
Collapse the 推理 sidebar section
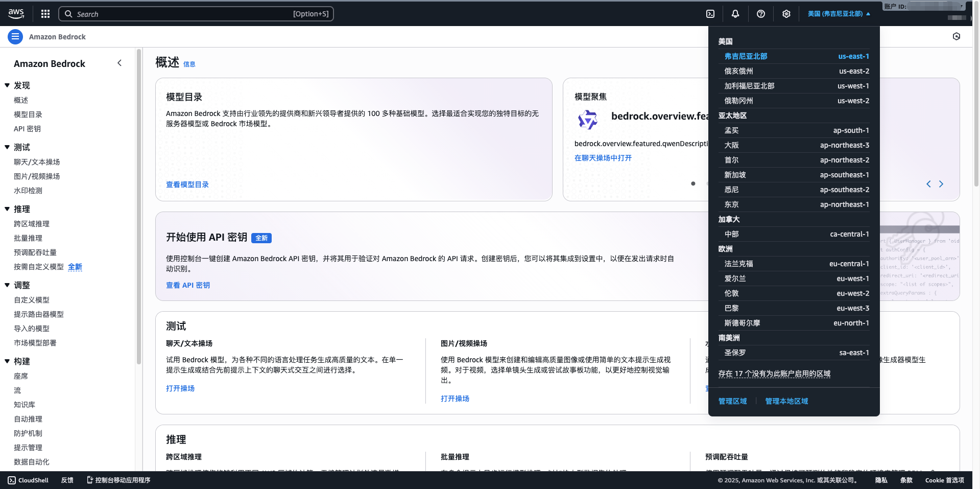[7, 209]
